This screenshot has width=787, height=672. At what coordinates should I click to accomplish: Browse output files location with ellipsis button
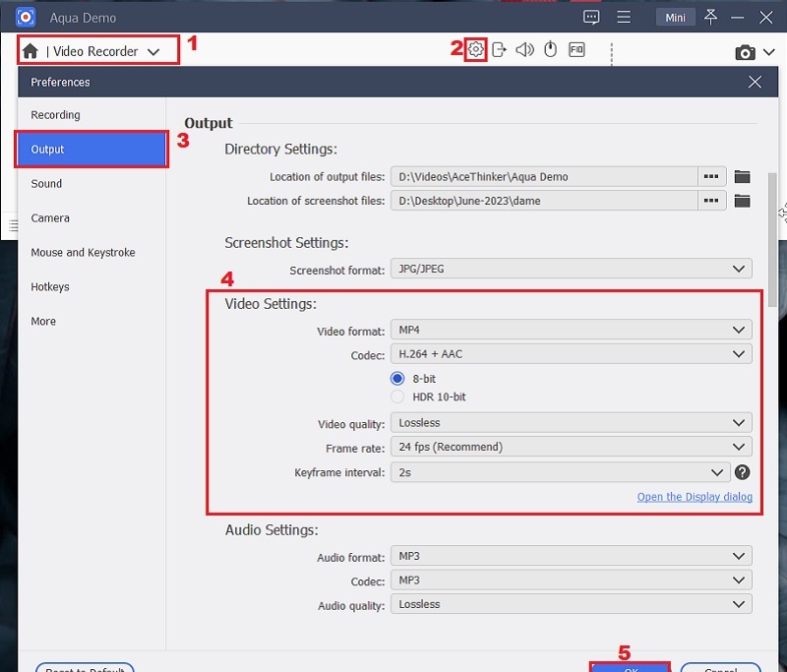(x=711, y=177)
